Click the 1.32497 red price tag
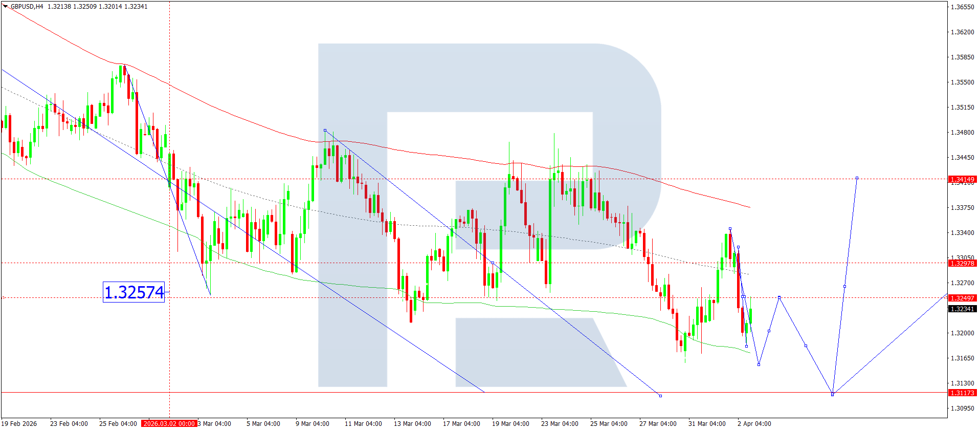Screen dimensions: 980x430 [962, 298]
